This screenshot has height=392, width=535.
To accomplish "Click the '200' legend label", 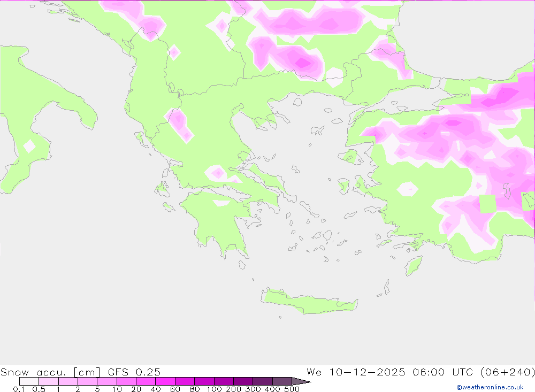I will point(234,389).
